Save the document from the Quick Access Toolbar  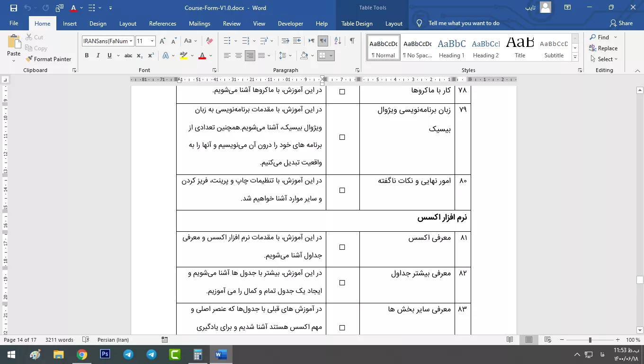tap(13, 8)
